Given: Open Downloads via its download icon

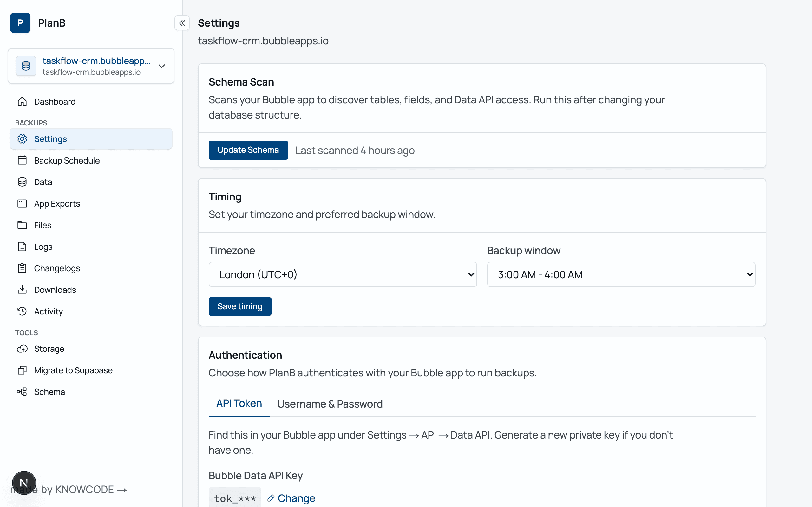Looking at the screenshot, I should [22, 289].
